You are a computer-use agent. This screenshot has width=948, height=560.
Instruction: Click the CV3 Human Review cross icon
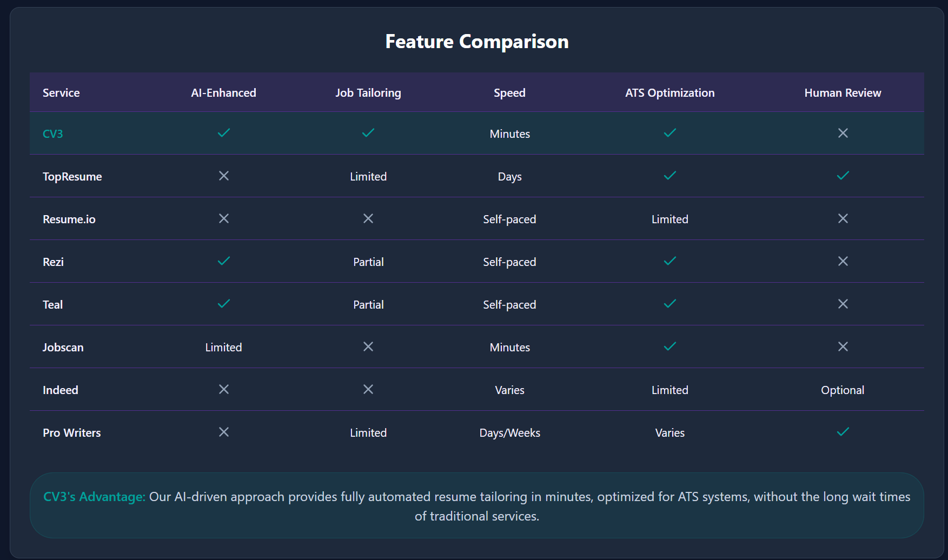click(x=843, y=133)
